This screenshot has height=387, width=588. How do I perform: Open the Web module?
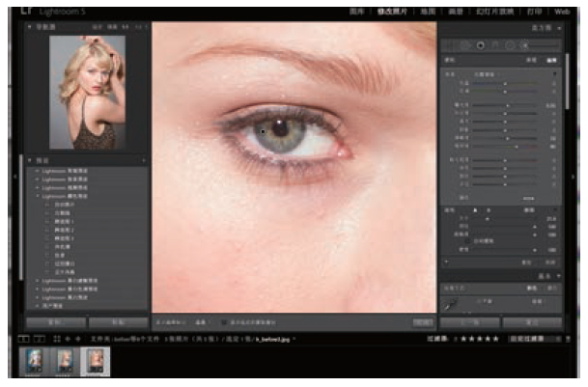(562, 12)
